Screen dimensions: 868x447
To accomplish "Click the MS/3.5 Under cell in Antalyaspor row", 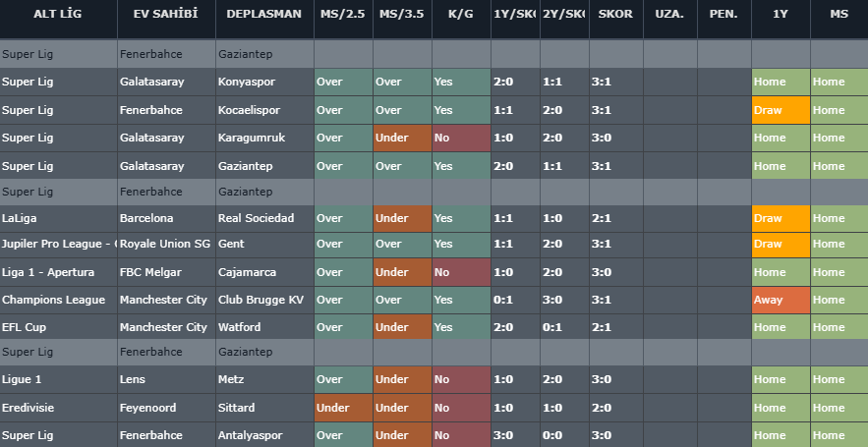I will click(402, 435).
